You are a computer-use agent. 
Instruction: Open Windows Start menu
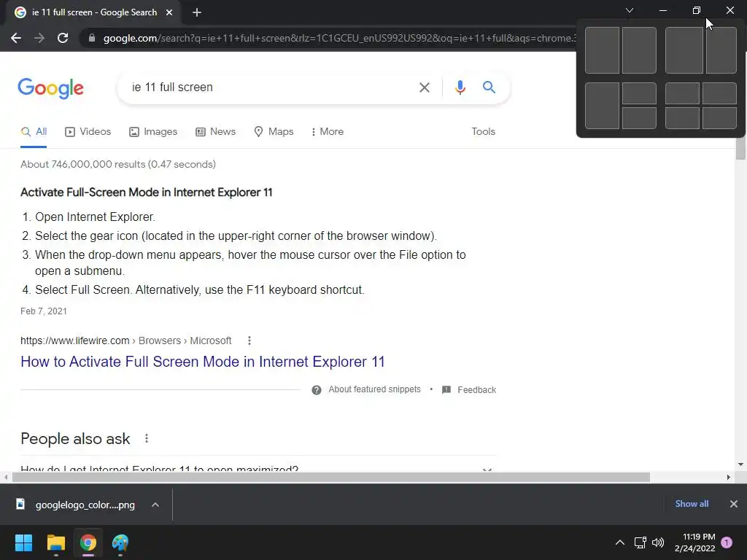coord(23,542)
